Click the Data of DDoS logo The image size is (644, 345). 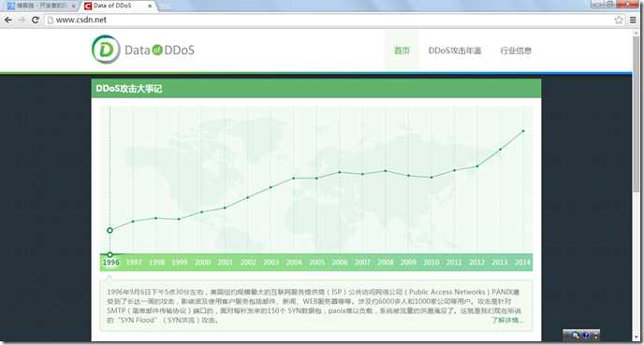coord(143,50)
